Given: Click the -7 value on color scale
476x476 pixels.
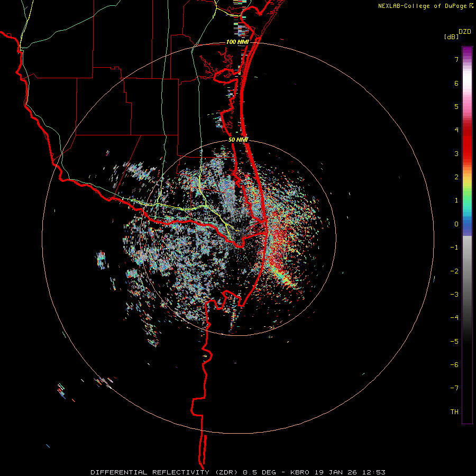Looking at the screenshot, I should pyautogui.click(x=454, y=388).
